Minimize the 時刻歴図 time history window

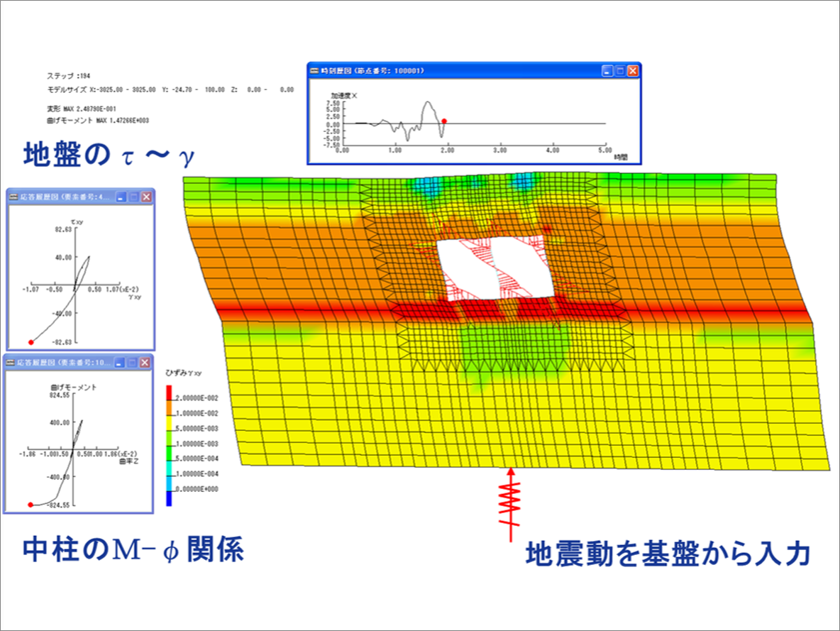point(607,71)
